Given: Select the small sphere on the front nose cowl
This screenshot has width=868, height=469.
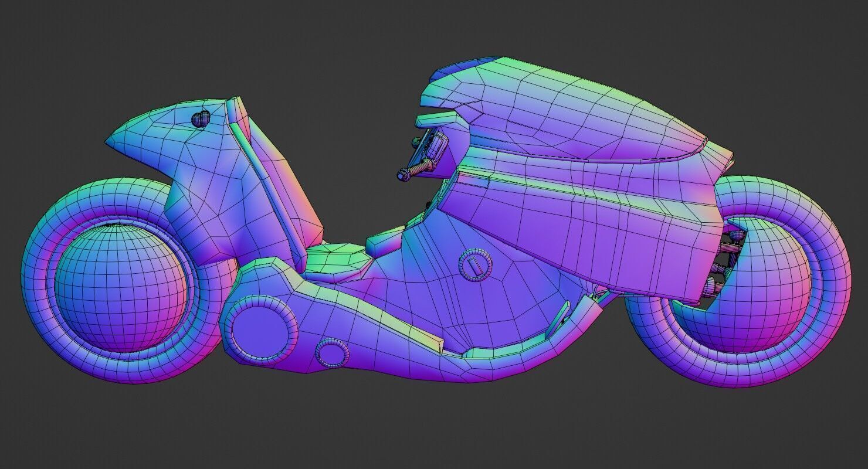Looking at the screenshot, I should pos(201,118).
